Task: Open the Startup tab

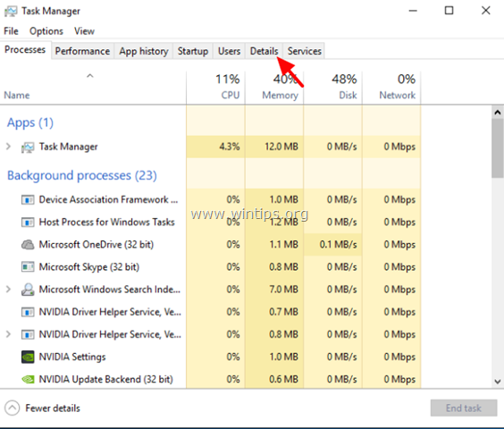Action: [193, 51]
